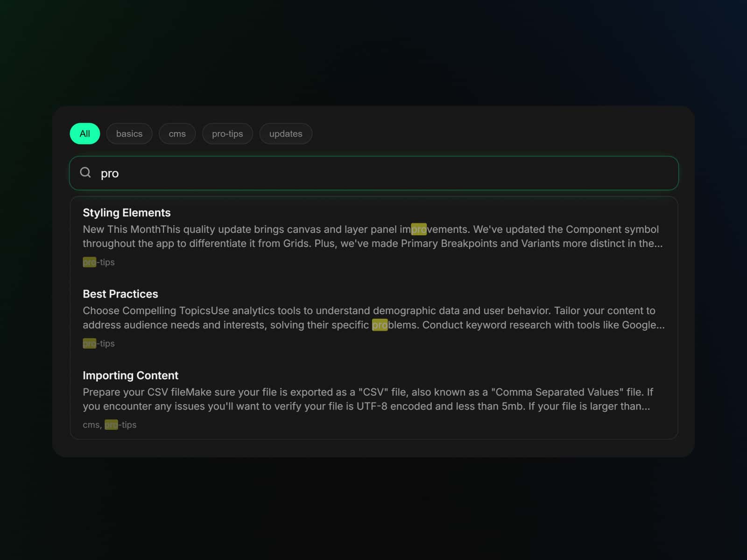The width and height of the screenshot is (747, 560).
Task: Select the All filter pill
Action: (x=85, y=133)
